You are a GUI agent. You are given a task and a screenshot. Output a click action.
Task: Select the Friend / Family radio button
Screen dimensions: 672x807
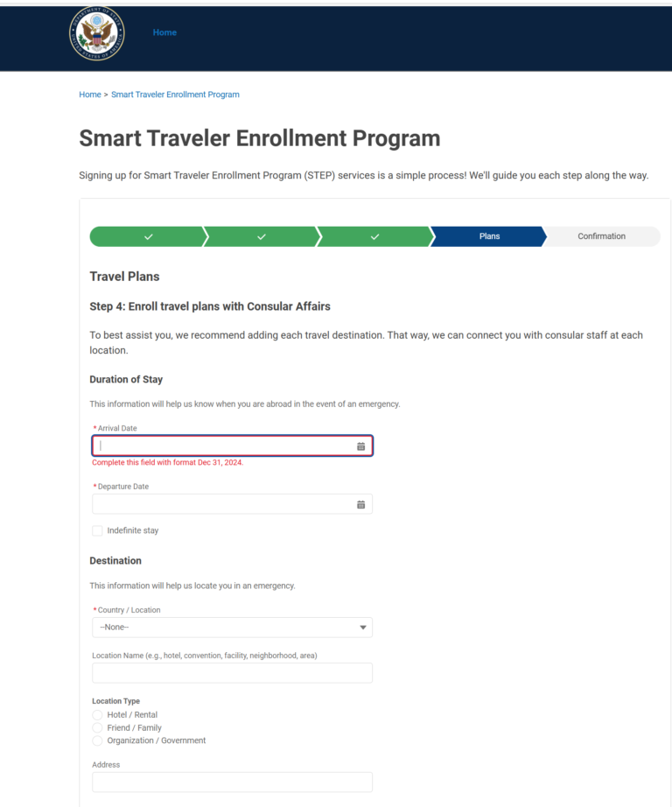click(97, 727)
